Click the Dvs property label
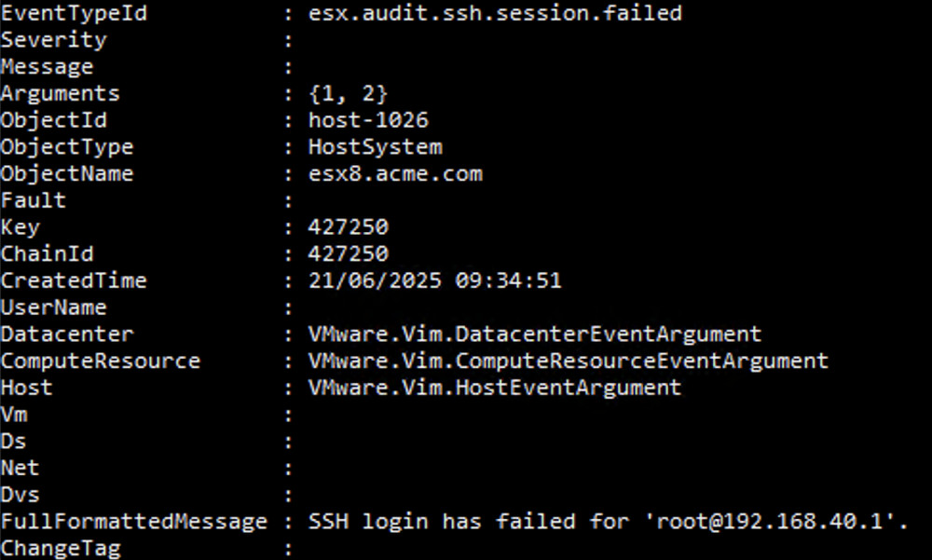The width and height of the screenshot is (932, 560). (x=21, y=495)
